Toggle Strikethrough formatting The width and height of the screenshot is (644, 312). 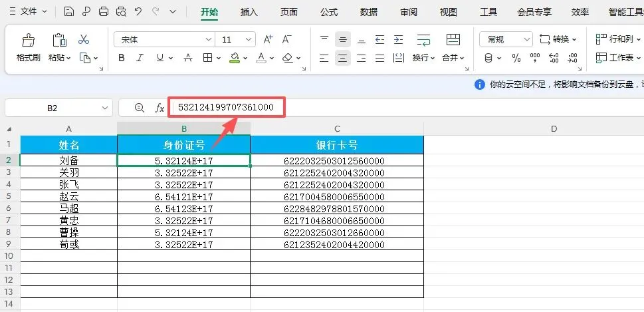(187, 58)
